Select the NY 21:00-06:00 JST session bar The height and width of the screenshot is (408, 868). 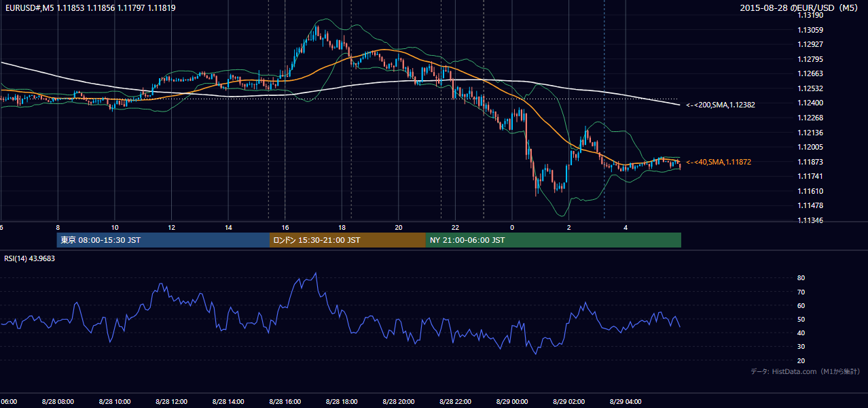point(554,240)
